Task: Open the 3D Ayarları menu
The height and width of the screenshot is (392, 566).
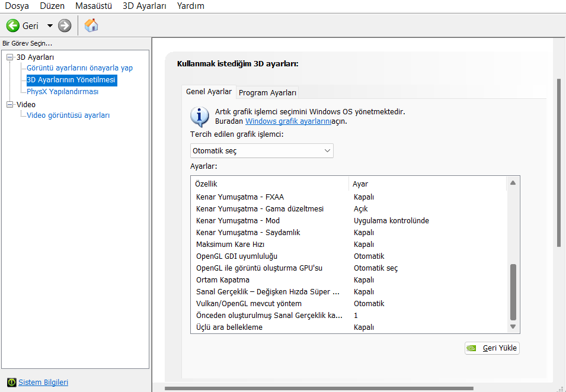Action: (145, 6)
